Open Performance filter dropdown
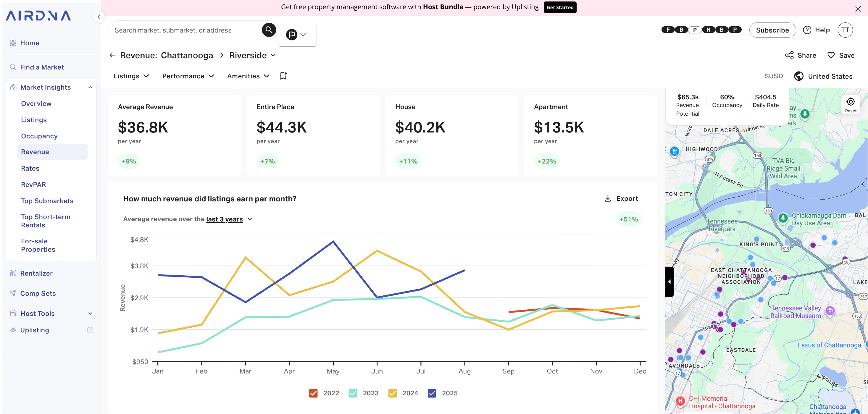868x414 pixels. [x=188, y=76]
